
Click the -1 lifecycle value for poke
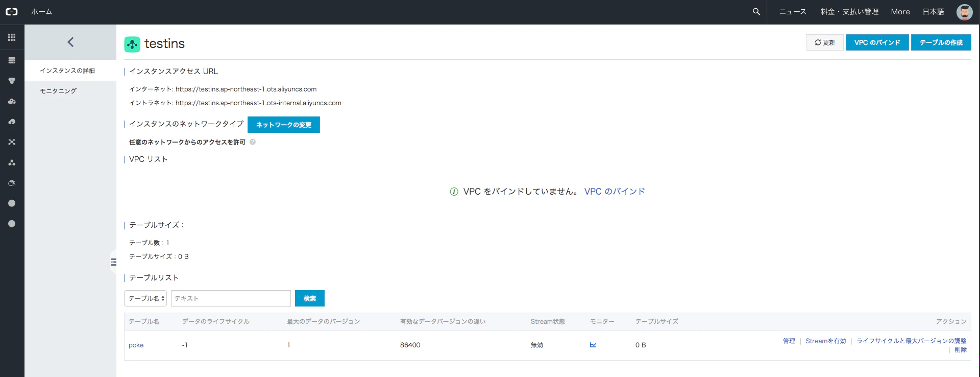point(185,345)
